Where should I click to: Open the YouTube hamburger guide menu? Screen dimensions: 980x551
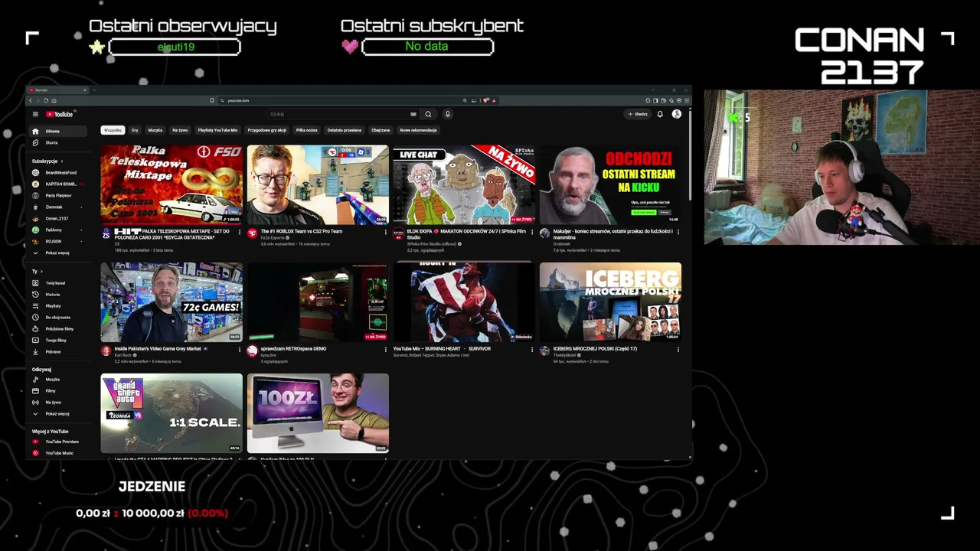coord(35,114)
